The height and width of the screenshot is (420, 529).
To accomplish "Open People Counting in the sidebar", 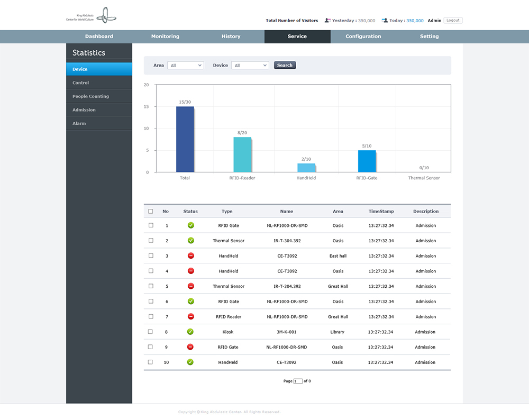I will 90,96.
